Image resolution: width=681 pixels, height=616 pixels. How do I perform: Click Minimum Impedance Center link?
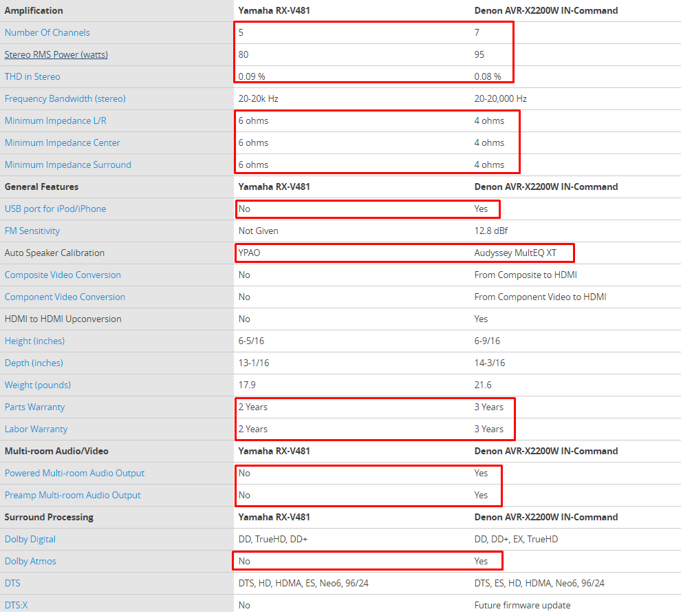pos(62,143)
